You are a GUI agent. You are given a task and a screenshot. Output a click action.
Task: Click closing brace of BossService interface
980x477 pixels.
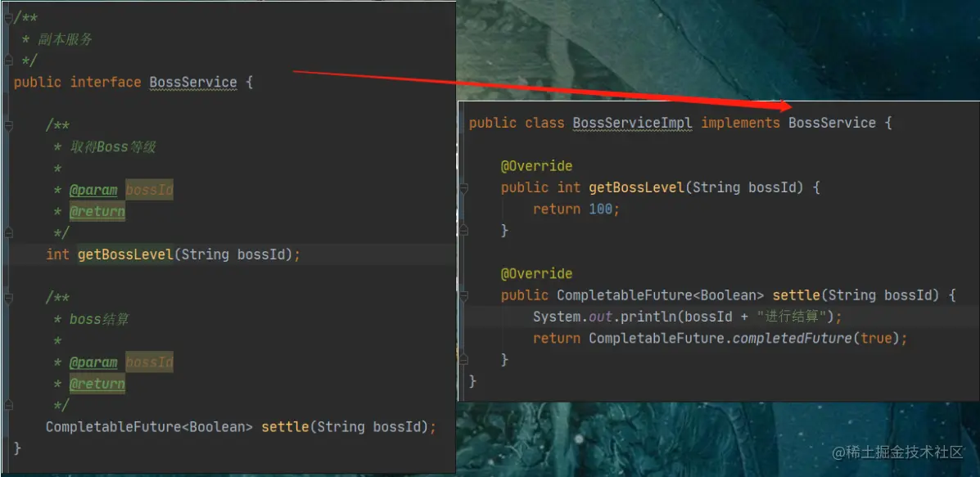coord(17,448)
